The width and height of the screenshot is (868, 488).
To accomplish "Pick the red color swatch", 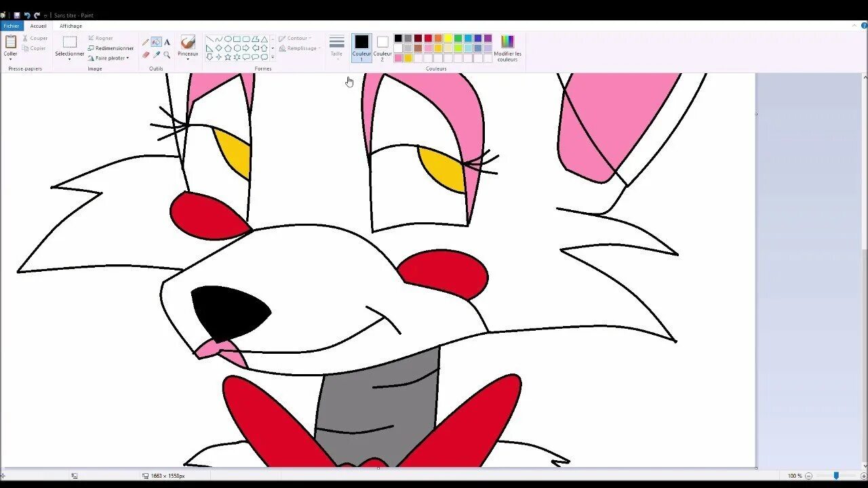I will tap(428, 38).
